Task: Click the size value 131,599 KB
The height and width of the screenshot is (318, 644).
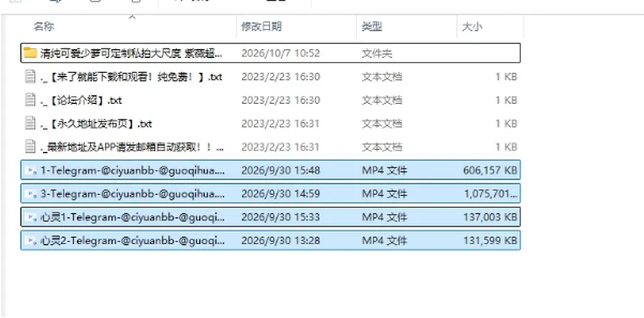Action: coord(490,240)
